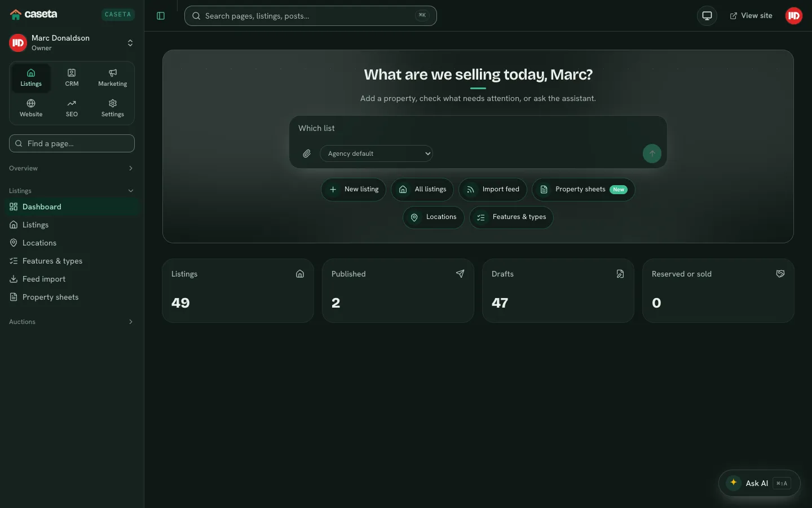The image size is (812, 508).
Task: Toggle the sidebar panel icon
Action: point(161,16)
